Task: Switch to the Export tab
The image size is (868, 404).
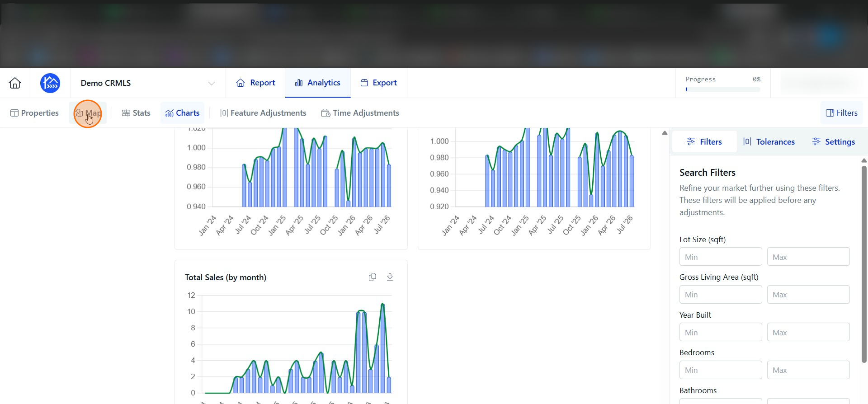Action: pos(379,83)
